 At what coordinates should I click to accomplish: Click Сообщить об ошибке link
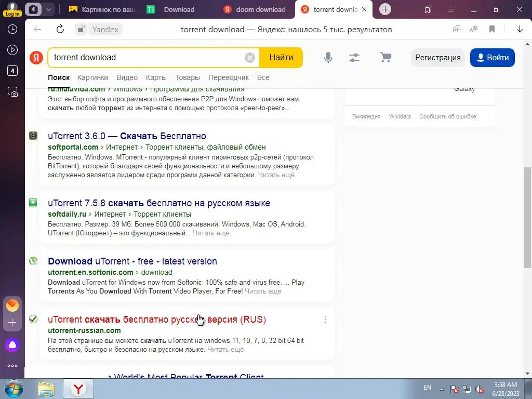pos(447,116)
